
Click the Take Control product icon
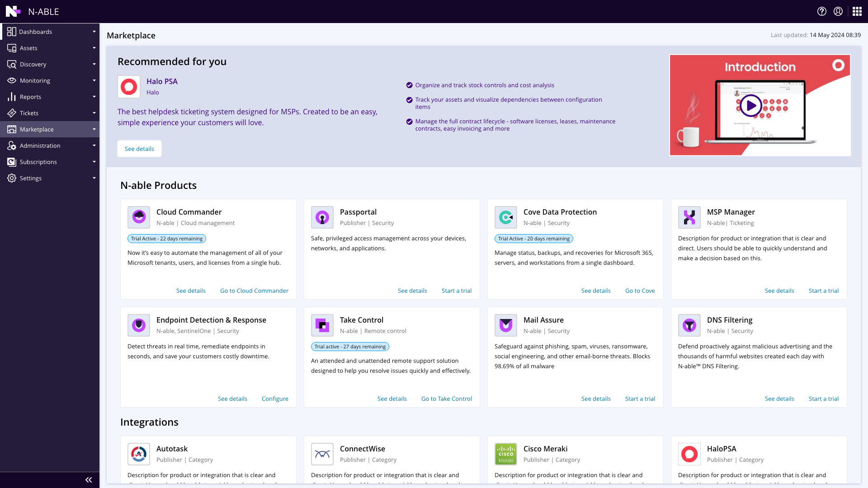pos(322,325)
